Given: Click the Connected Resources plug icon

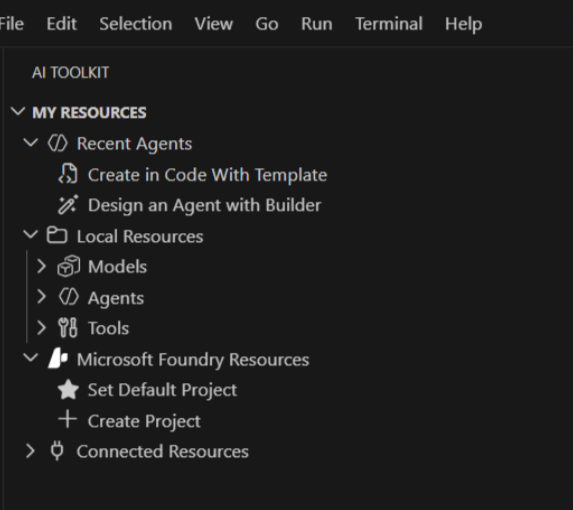Looking at the screenshot, I should [57, 451].
